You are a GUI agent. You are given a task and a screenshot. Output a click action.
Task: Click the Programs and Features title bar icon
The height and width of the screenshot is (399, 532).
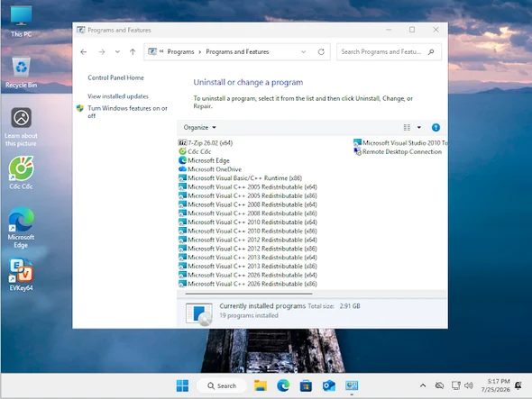(81, 30)
